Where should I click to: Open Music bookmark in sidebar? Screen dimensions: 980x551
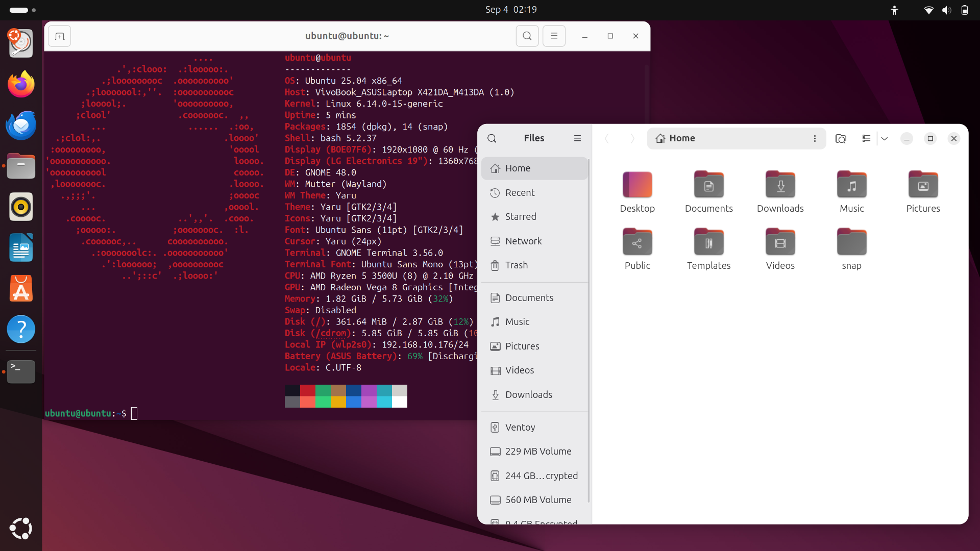tap(534, 322)
